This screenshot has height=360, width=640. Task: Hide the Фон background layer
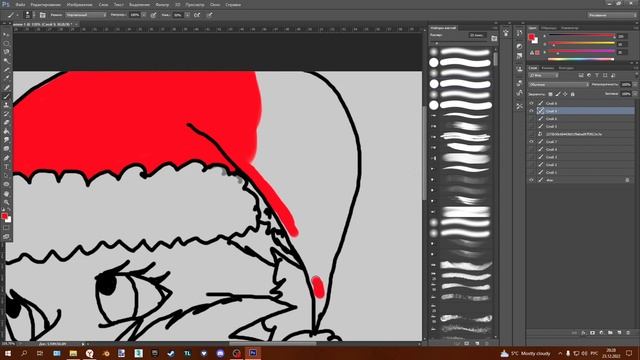[x=531, y=180]
